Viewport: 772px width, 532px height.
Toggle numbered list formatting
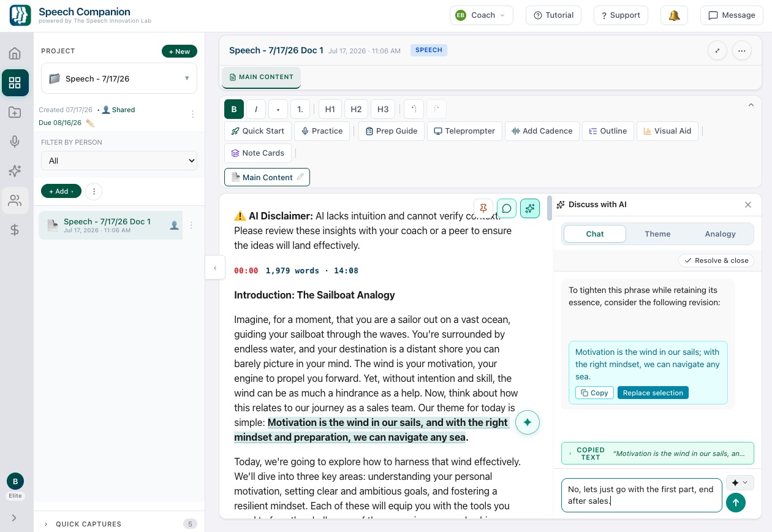(x=300, y=109)
